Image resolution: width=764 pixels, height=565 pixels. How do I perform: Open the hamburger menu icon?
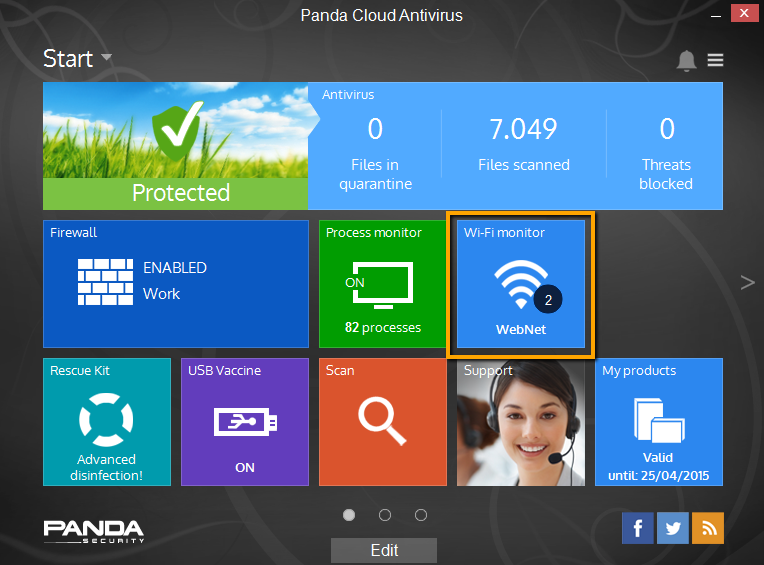pyautogui.click(x=715, y=60)
